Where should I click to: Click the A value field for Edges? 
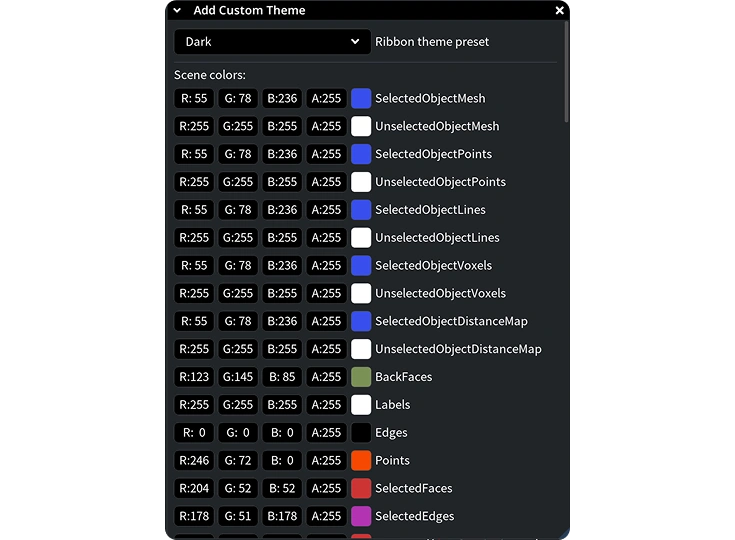(x=326, y=433)
